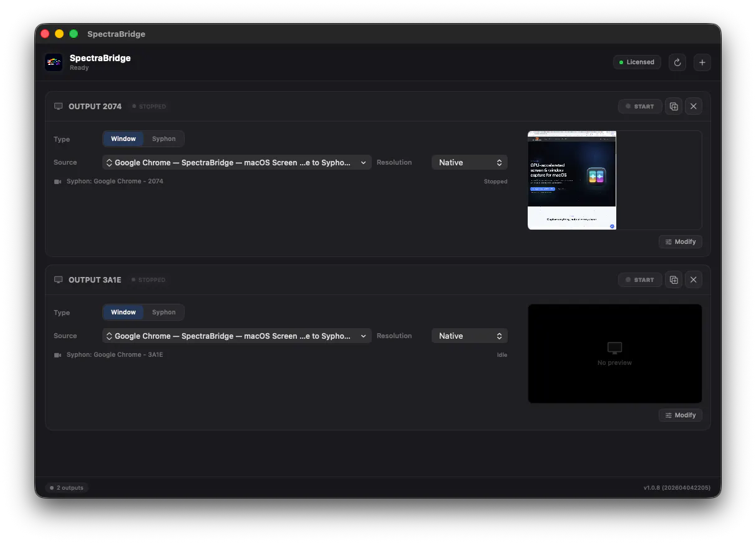Click the No preview area of OUTPUT 3A1E

click(x=615, y=354)
